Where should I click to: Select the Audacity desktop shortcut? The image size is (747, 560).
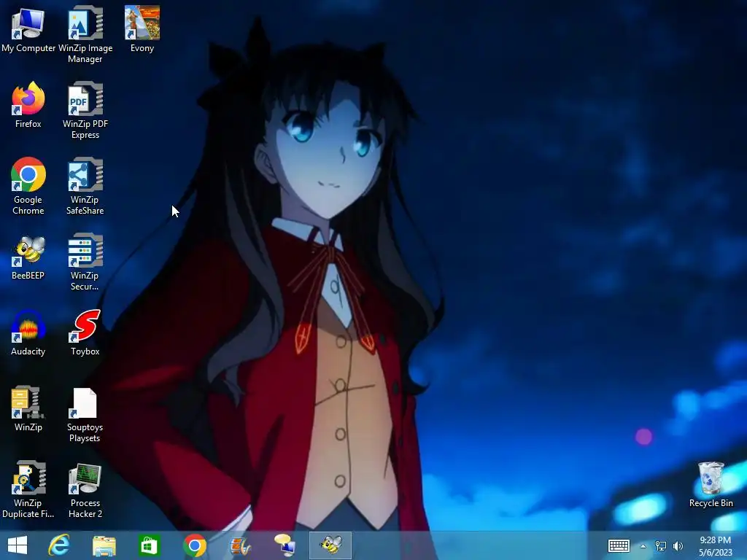28,332
